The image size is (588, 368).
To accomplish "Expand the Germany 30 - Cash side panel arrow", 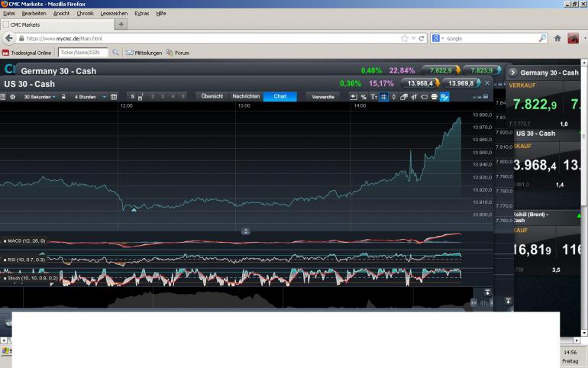I will point(513,73).
